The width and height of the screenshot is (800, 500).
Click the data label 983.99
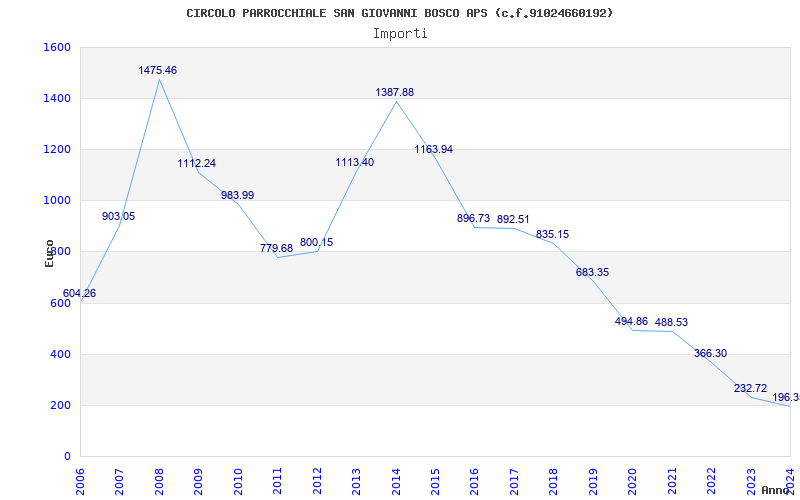pos(237,195)
